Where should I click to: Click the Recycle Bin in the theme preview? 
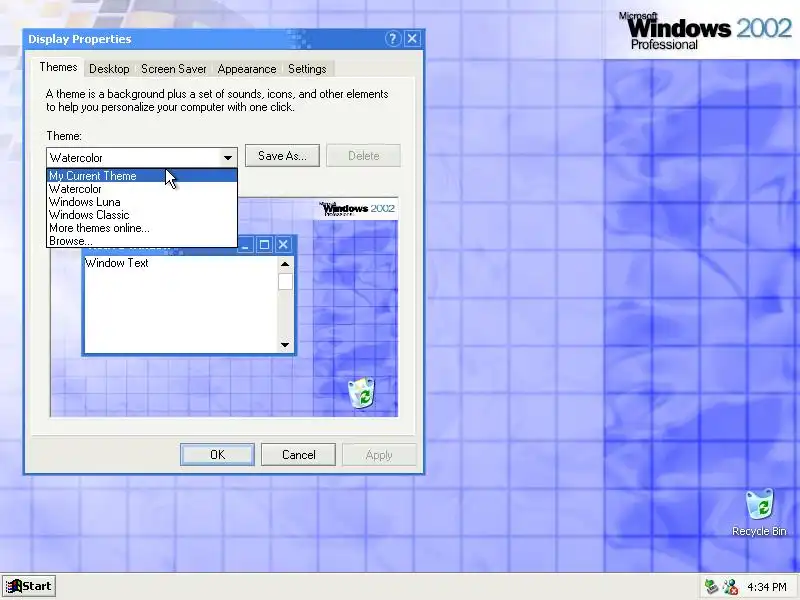tap(361, 393)
